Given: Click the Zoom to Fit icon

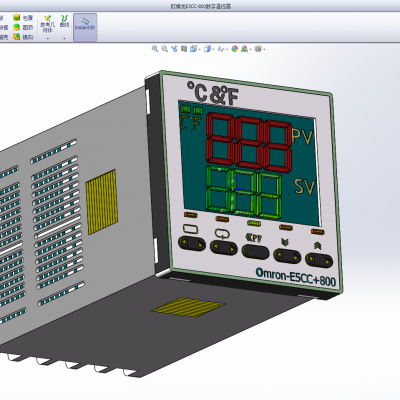Looking at the screenshot, I should coord(155,49).
